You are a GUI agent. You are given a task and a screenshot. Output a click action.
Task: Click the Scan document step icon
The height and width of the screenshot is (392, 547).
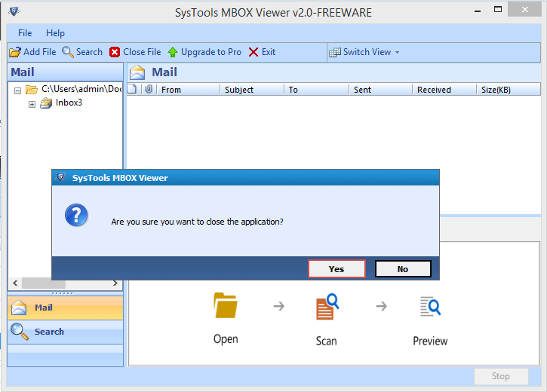coord(327,307)
